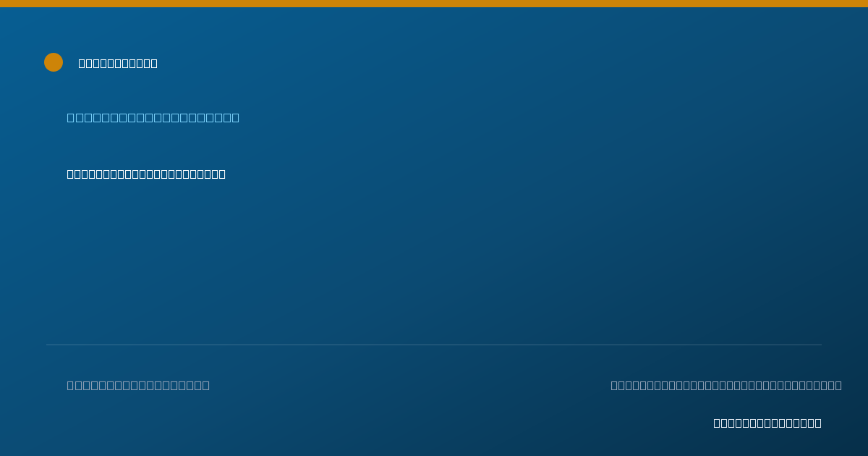868x456 pixels.
Task: Select the white title text beside orange circle
Action: tap(118, 63)
